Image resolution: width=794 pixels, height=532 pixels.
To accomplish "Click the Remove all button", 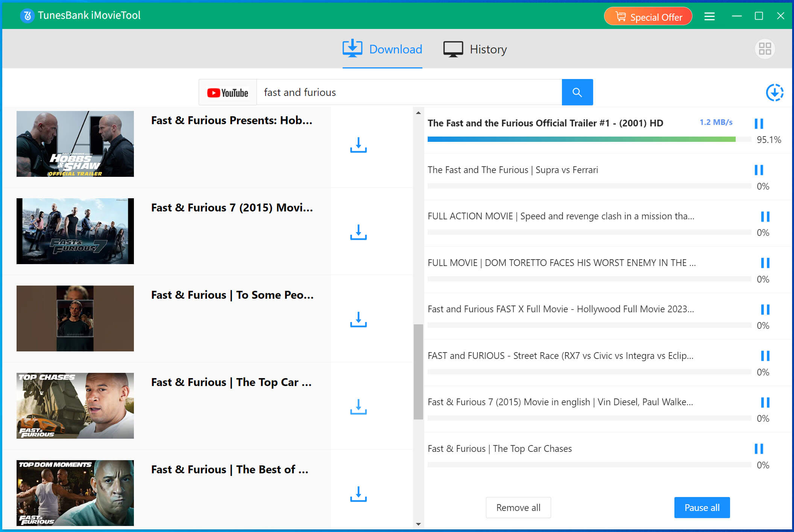I will tap(518, 508).
